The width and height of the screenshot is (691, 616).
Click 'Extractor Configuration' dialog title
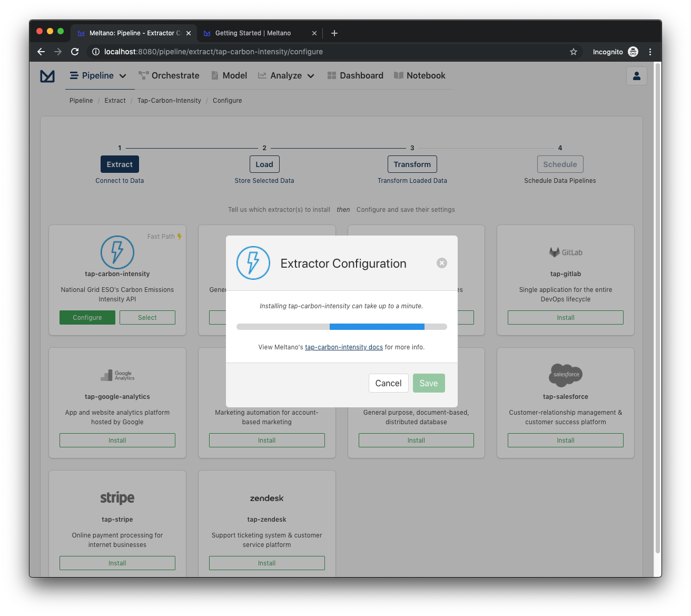point(343,263)
